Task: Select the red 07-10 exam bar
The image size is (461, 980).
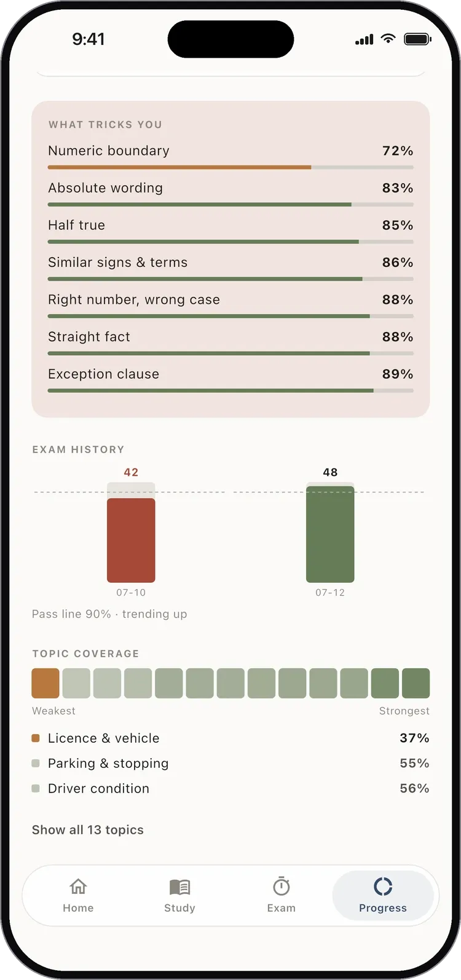Action: coord(131,540)
